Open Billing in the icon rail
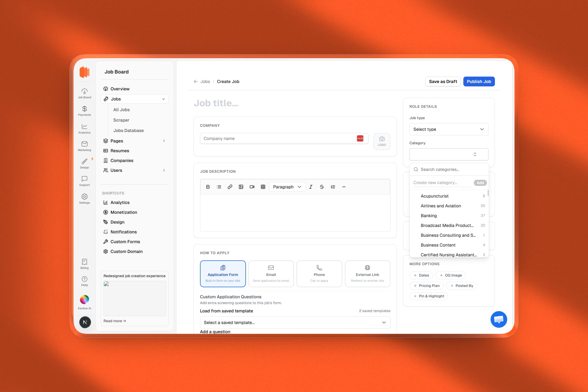588x392 pixels. click(x=85, y=264)
